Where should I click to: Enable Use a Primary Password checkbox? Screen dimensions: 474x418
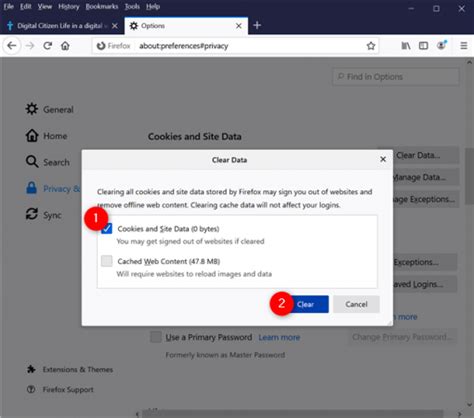pos(156,337)
